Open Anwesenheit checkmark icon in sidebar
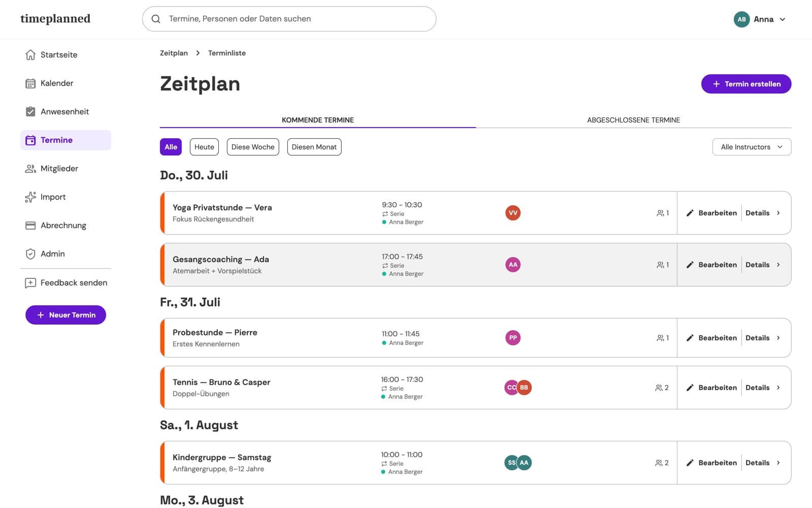The width and height of the screenshot is (812, 508). tap(30, 112)
